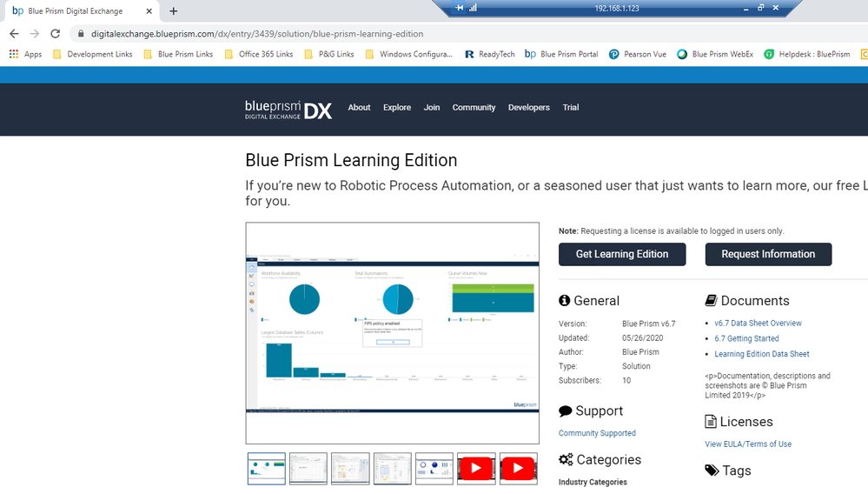Click the Tags icon
The image size is (868, 494).
click(x=712, y=471)
